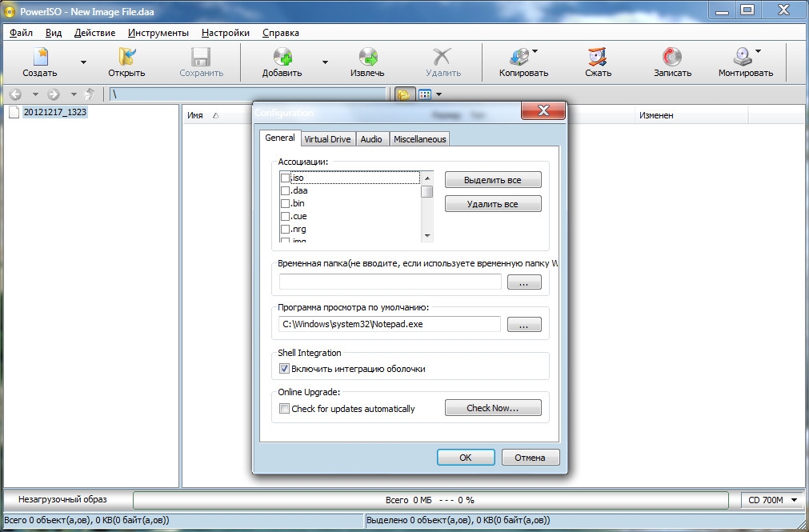Click the view mode grid icon
Image resolution: width=809 pixels, height=532 pixels.
point(425,94)
